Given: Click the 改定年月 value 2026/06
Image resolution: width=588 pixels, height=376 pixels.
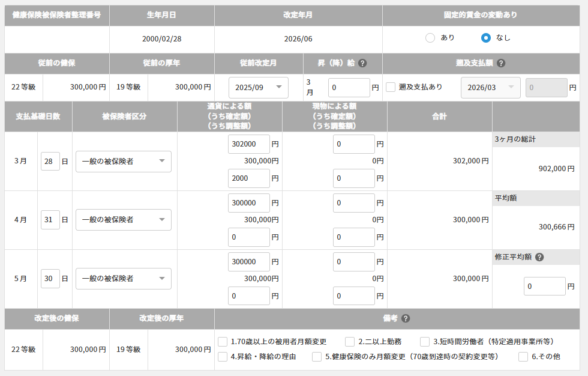Looking at the screenshot, I should [x=298, y=38].
